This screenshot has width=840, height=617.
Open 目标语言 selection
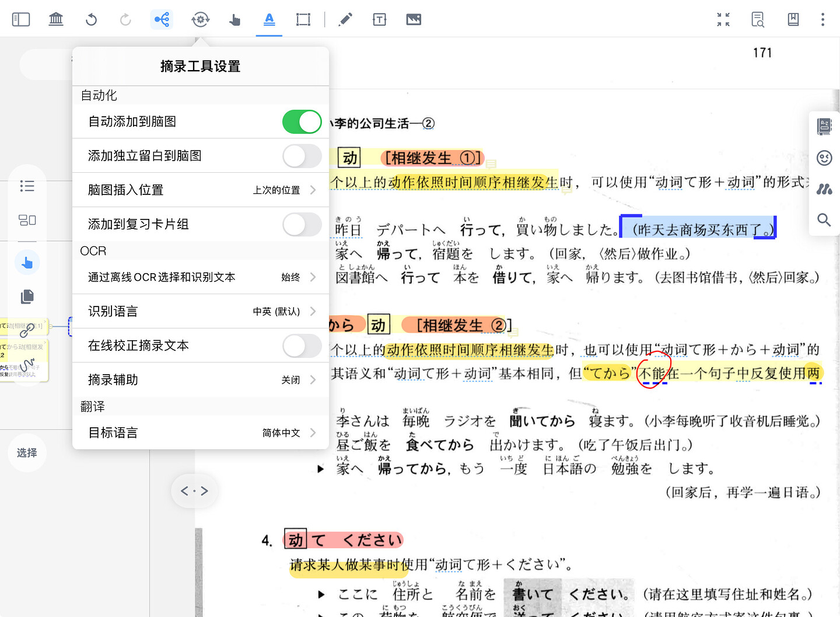tap(200, 433)
